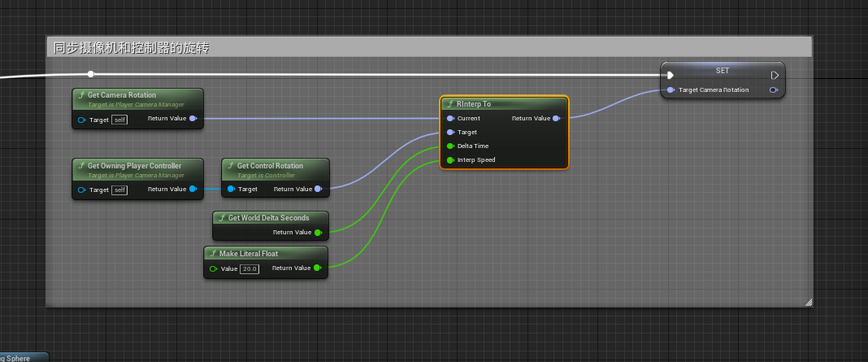Click Get Control Rotation's Return Value pin
Screen dimensions: 868x362
pyautogui.click(x=318, y=190)
